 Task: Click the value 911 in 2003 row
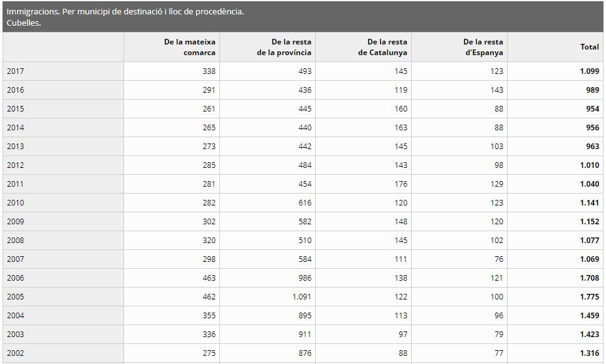coord(305,335)
